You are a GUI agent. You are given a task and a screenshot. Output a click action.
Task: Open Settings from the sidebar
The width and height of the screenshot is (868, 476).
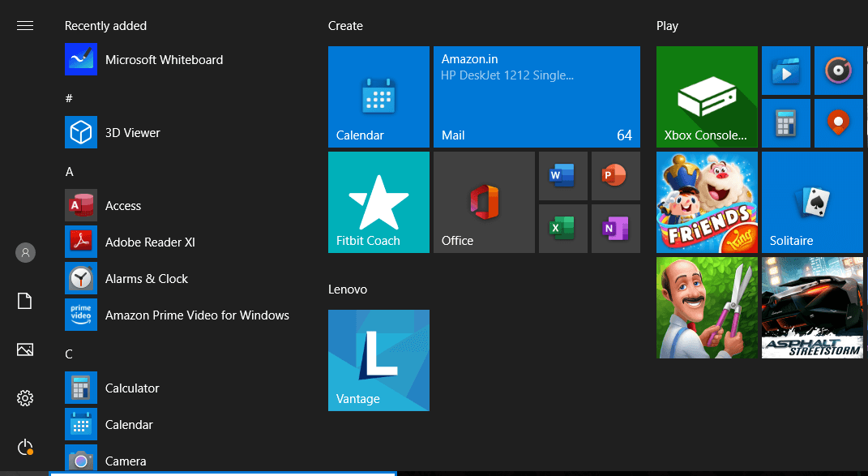(x=24, y=398)
